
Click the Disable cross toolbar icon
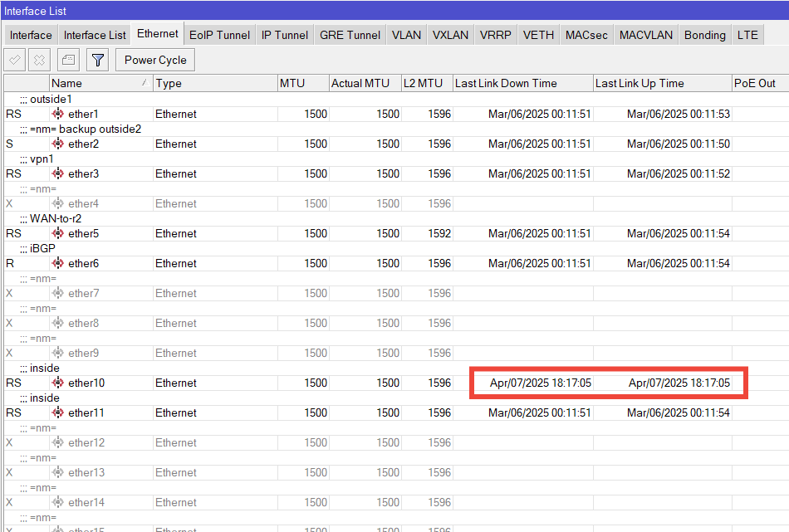tap(39, 61)
